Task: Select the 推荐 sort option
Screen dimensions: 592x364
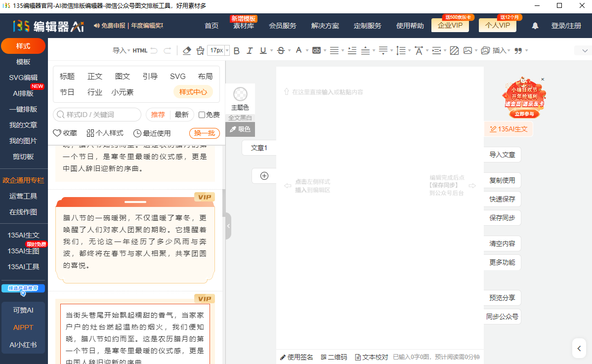Action: pyautogui.click(x=158, y=115)
